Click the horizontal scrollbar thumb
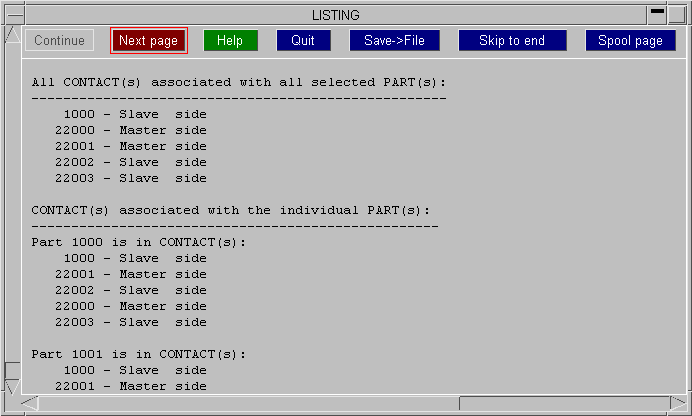 coord(564,403)
